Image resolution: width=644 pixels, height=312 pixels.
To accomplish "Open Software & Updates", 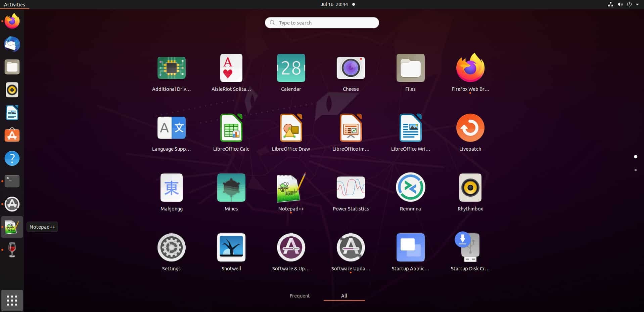I will 291,247.
